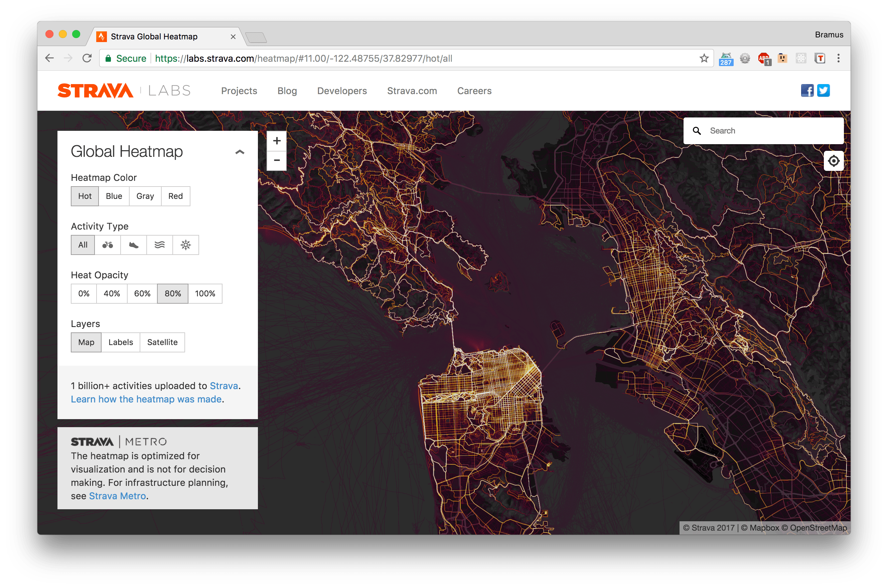Set heat opacity to 100%

205,294
